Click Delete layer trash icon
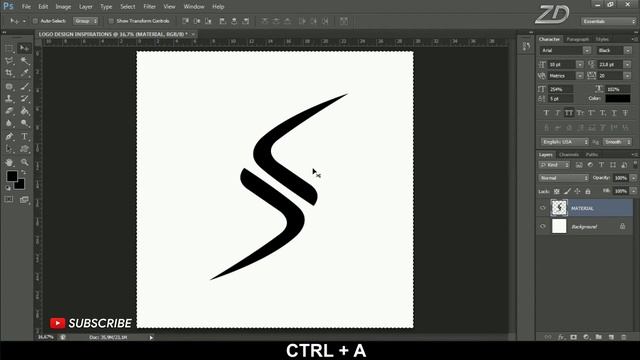Viewport: 640px width, 360px height. point(623,337)
